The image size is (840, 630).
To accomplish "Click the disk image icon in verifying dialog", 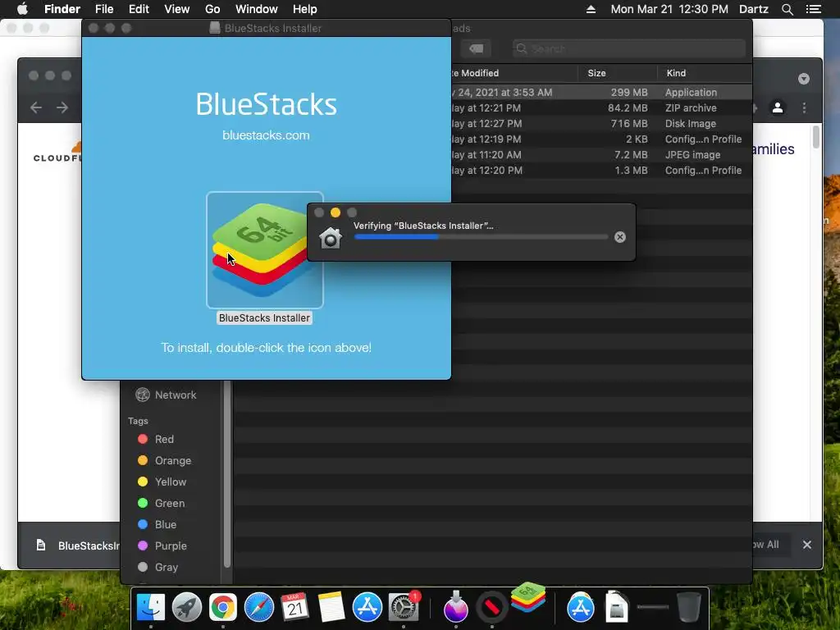I will (331, 237).
